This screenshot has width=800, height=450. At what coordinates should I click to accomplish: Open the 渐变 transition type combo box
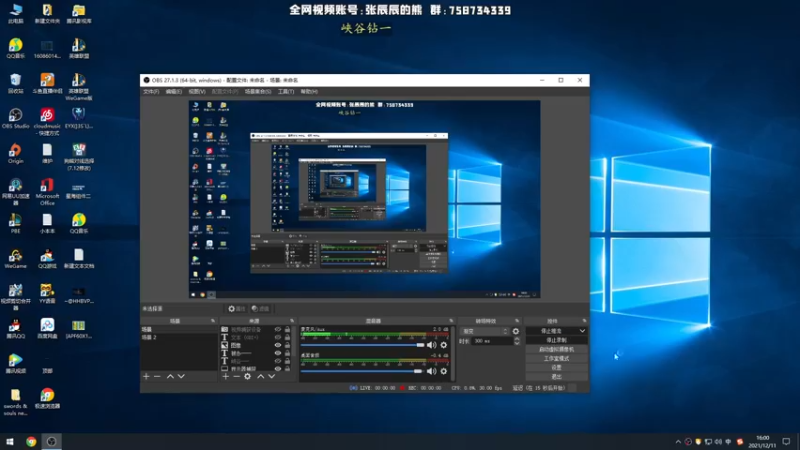pos(484,331)
